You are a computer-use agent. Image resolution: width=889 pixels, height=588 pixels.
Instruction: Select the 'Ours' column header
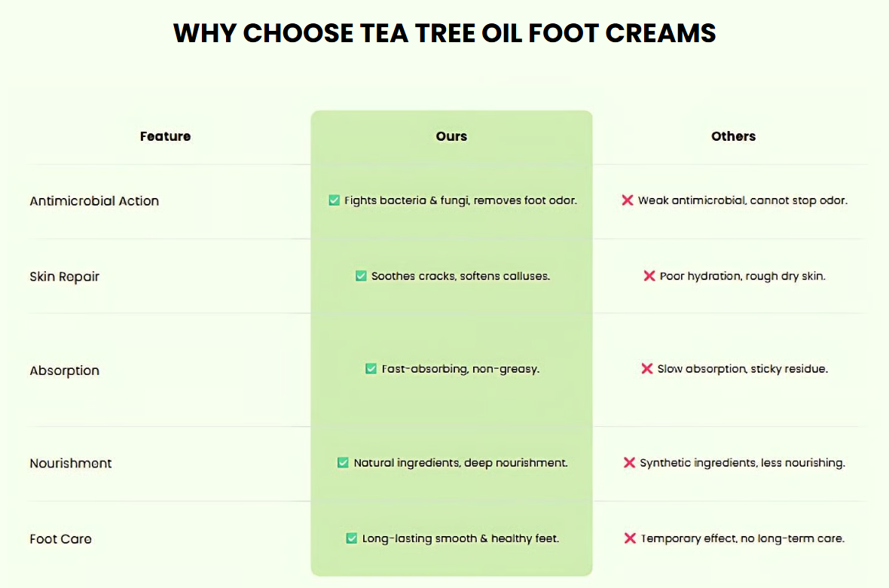coord(451,136)
